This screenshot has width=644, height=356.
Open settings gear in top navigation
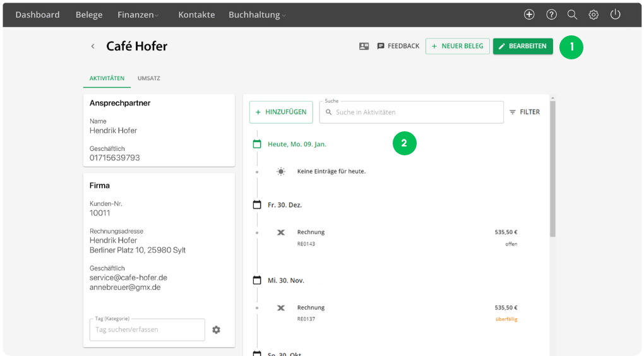[593, 15]
